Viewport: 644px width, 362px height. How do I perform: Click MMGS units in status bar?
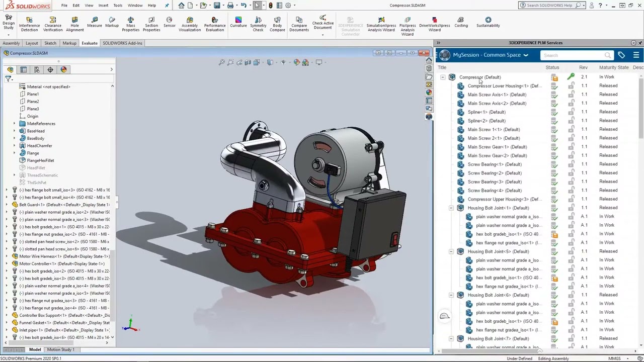click(614, 358)
